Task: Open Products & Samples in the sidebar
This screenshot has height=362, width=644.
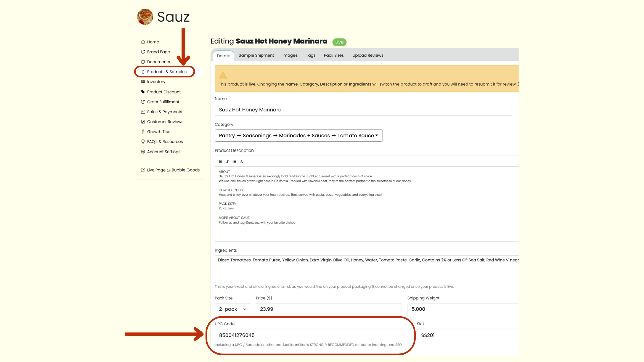Action: [166, 72]
